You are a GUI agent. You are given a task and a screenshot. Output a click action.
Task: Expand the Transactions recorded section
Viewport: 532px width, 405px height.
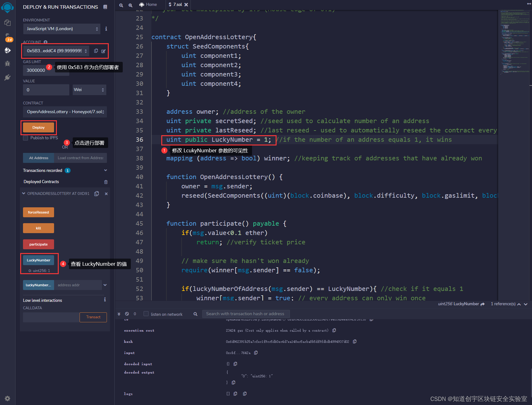coord(105,170)
